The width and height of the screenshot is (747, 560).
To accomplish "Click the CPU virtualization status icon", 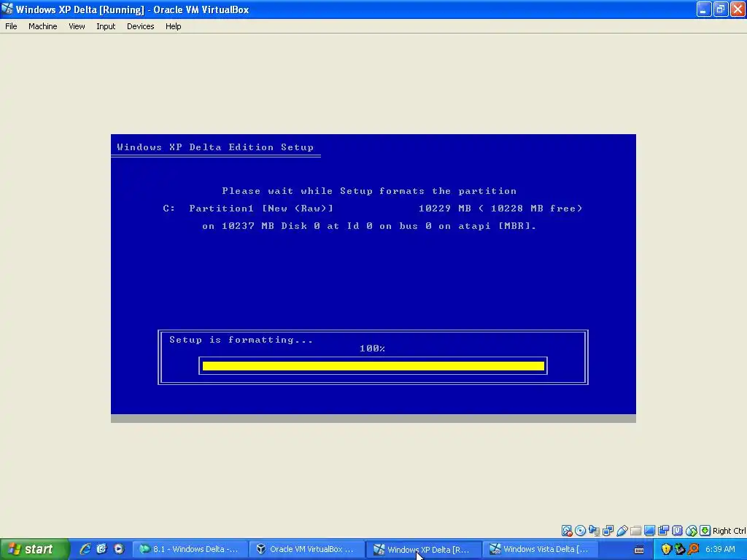I will (x=677, y=531).
